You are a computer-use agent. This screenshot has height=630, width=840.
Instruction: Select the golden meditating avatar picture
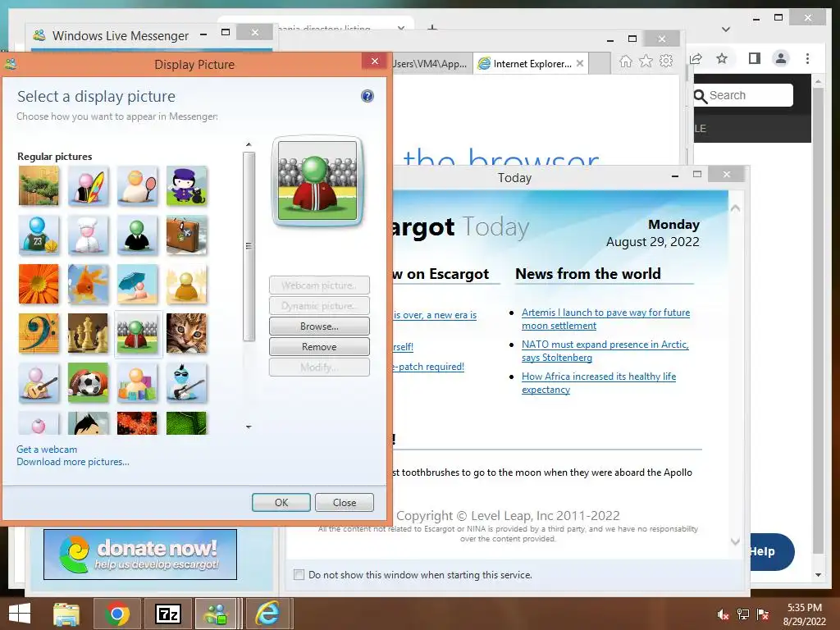(x=186, y=285)
